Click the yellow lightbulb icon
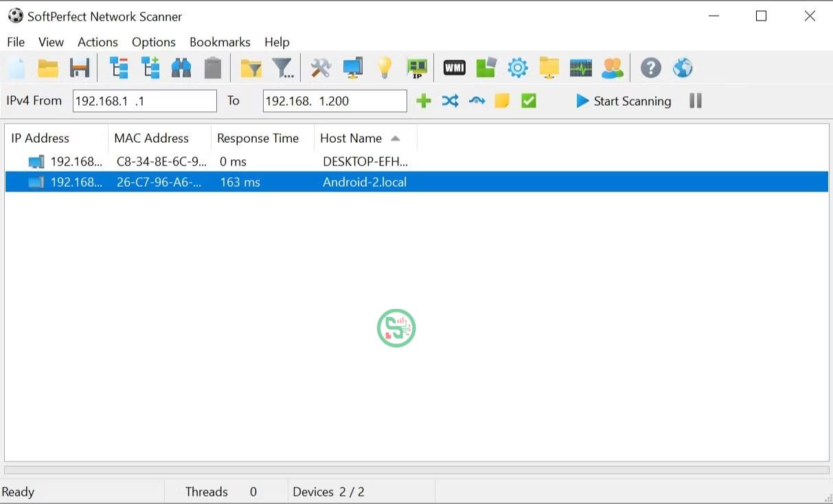The image size is (833, 504). (385, 68)
